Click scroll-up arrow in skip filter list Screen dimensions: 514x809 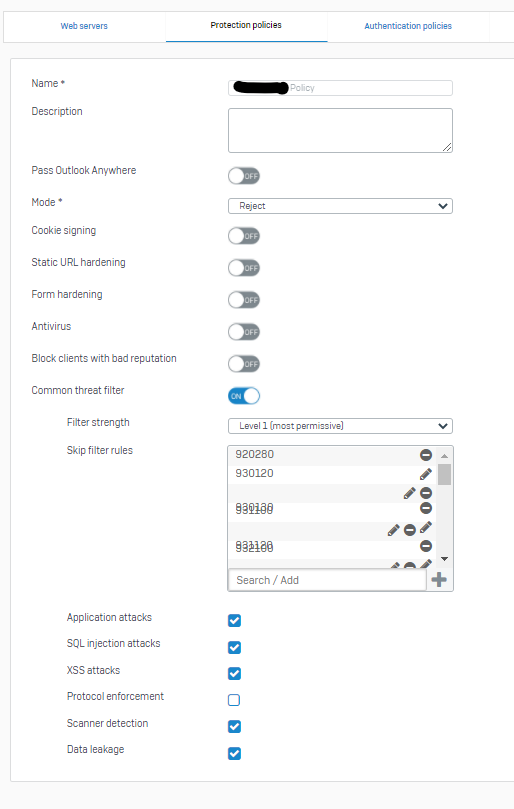click(444, 456)
